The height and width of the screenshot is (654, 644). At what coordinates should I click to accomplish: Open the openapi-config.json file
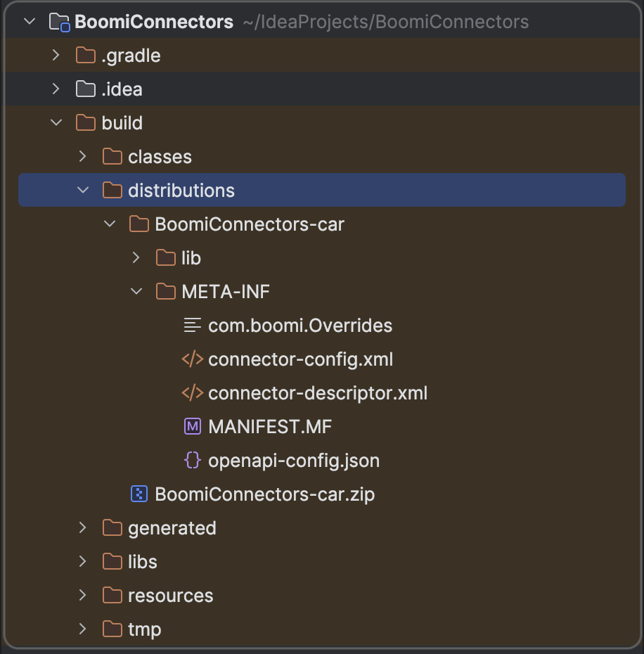point(293,460)
